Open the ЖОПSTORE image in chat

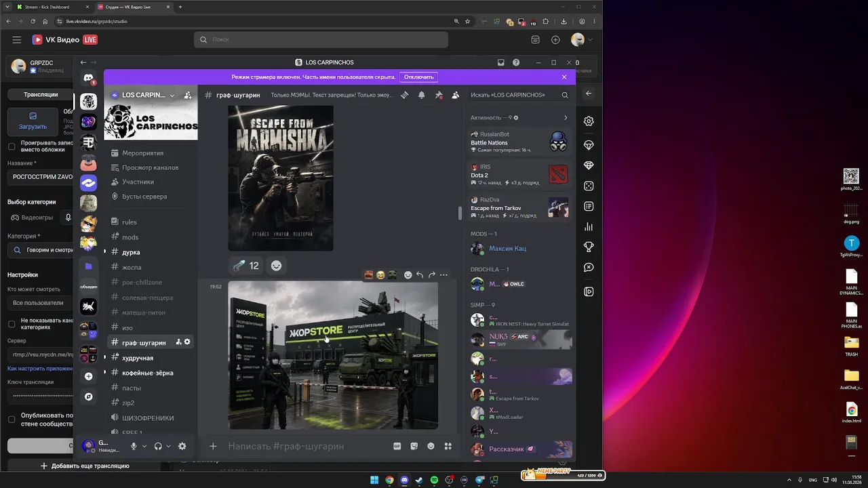[333, 355]
